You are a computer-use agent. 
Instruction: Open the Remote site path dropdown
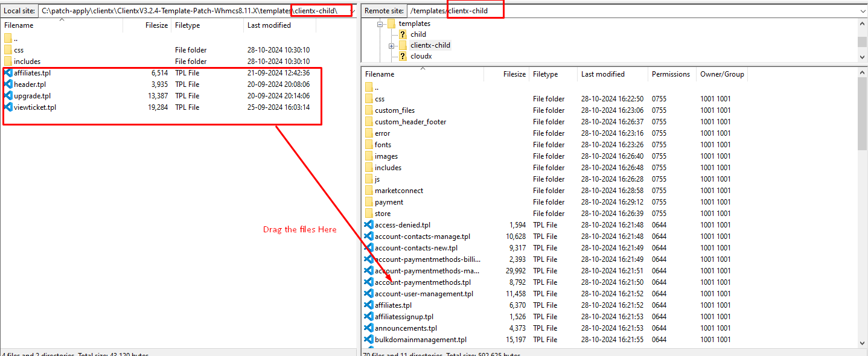tap(862, 11)
